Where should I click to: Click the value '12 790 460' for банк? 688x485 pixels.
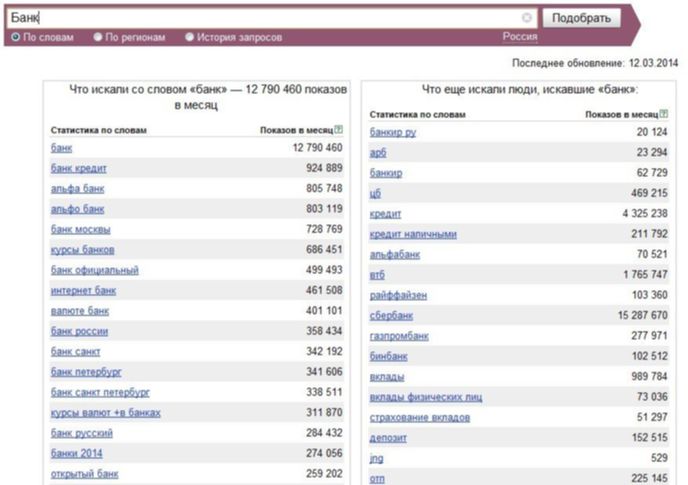[x=317, y=148]
